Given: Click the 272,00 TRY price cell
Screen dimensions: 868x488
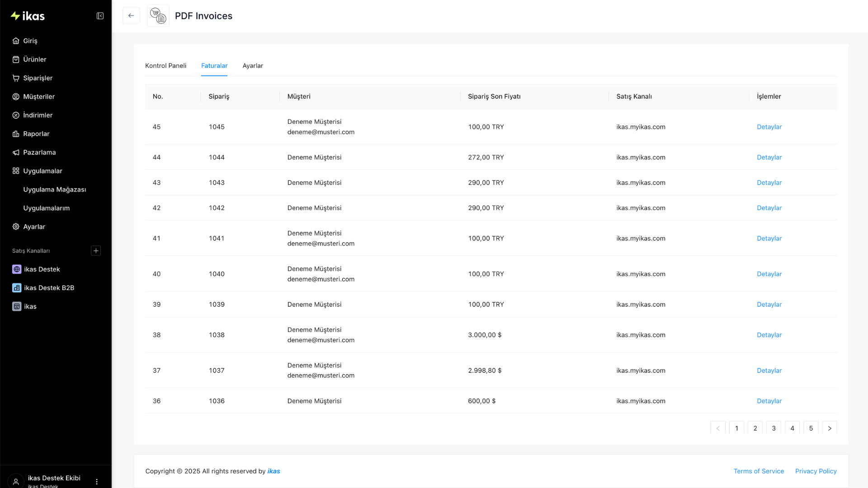Looking at the screenshot, I should (x=486, y=157).
